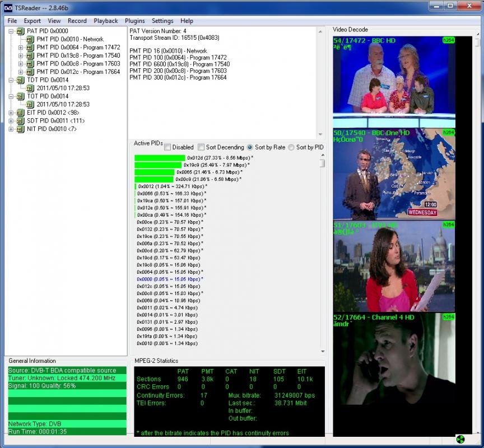Click the TSReader title bar app icon
This screenshot has height=448, width=484.
pos(8,6)
